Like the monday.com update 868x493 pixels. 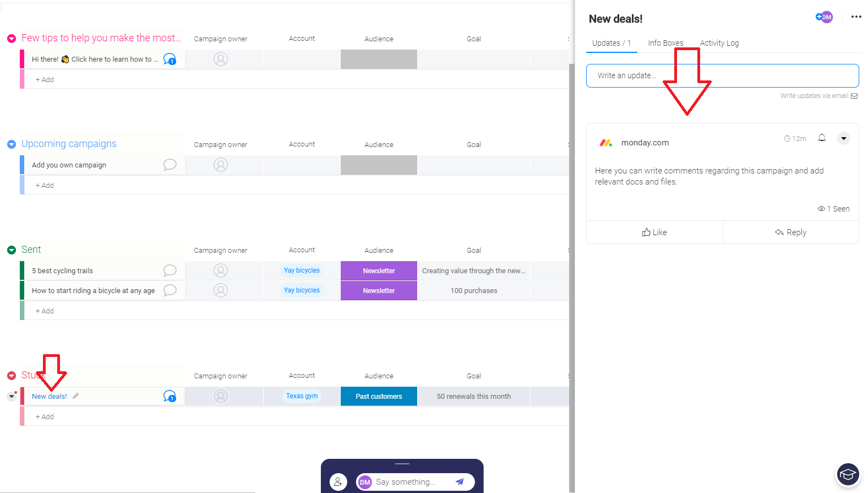[654, 232]
